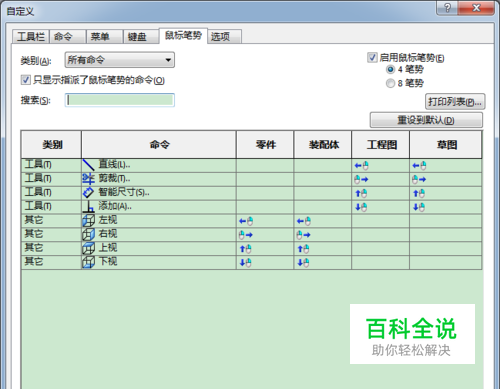
Task: Click the 工程图 column header
Action: click(x=381, y=144)
